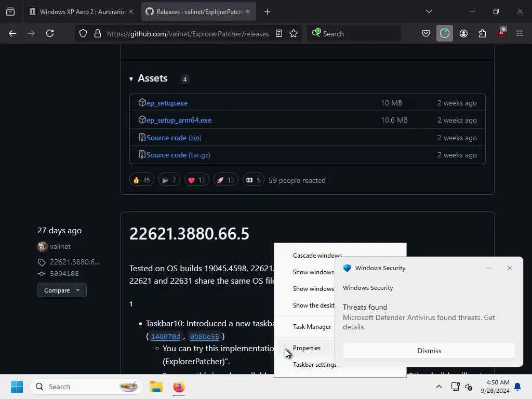Click the GitHub URL address field
Viewport: 532px width, 399px height.
tap(188, 34)
